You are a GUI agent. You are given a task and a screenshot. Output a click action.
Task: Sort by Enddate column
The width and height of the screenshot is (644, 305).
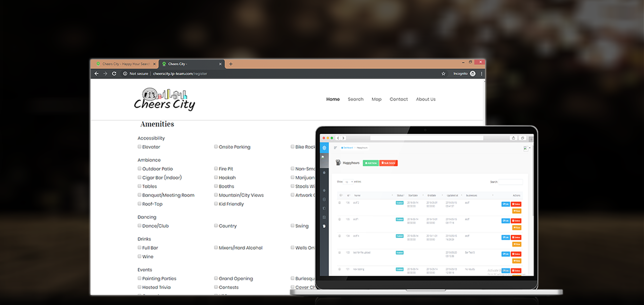tap(432, 196)
